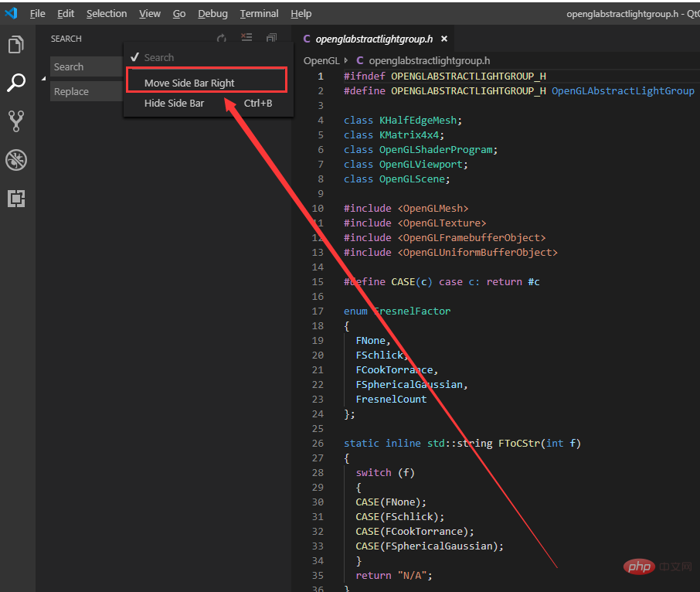This screenshot has height=592, width=700.
Task: Open the File menu
Action: point(38,14)
